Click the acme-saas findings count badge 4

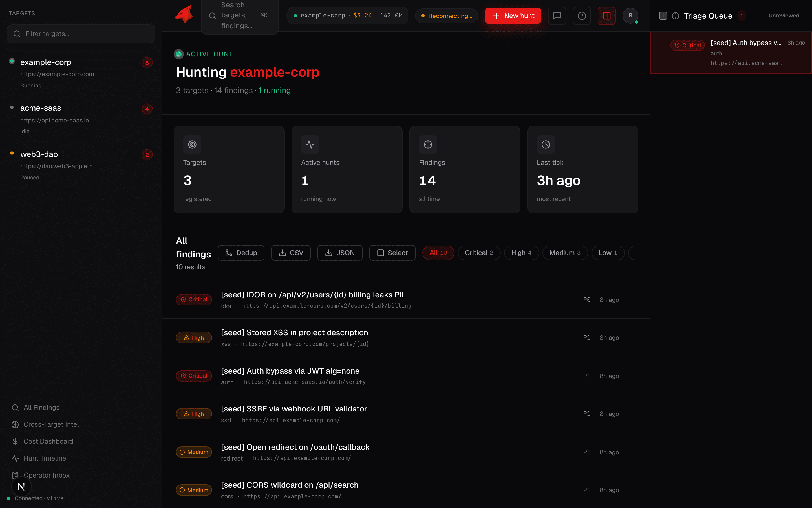(x=147, y=109)
